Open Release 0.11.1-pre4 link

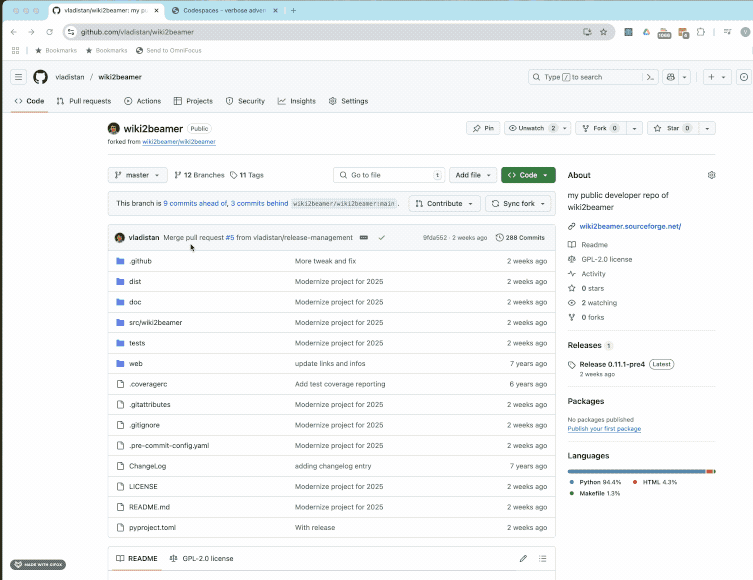pos(612,364)
